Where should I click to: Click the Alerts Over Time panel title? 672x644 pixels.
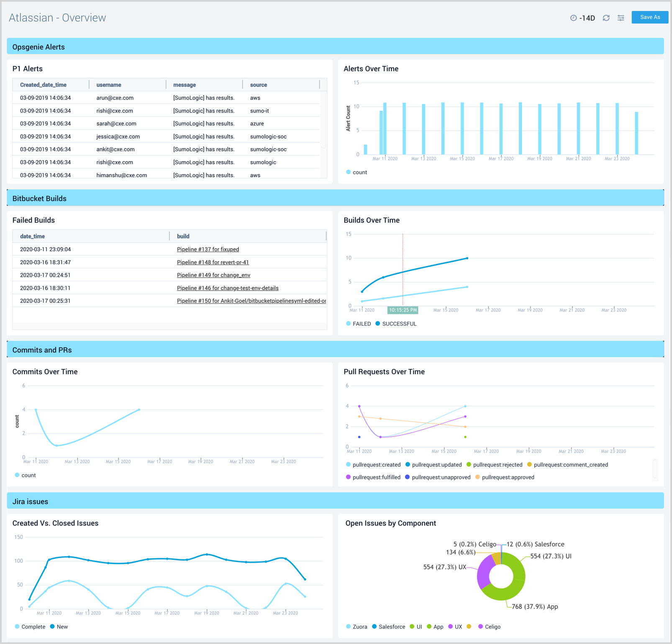[x=371, y=69]
